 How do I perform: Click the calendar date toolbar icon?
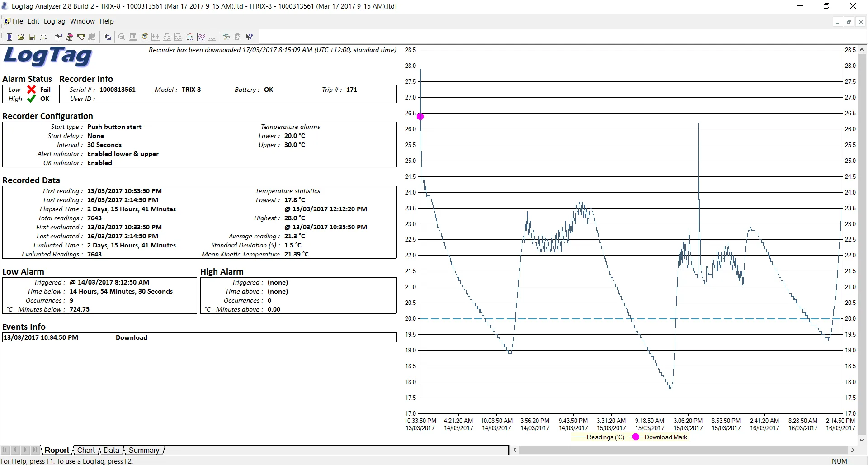pyautogui.click(x=133, y=37)
